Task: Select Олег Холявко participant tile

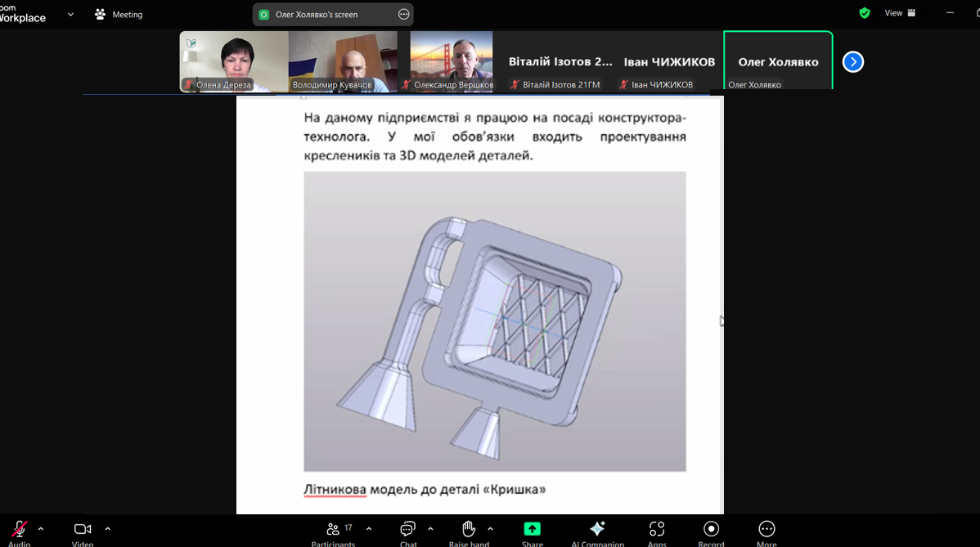Action: (x=778, y=61)
